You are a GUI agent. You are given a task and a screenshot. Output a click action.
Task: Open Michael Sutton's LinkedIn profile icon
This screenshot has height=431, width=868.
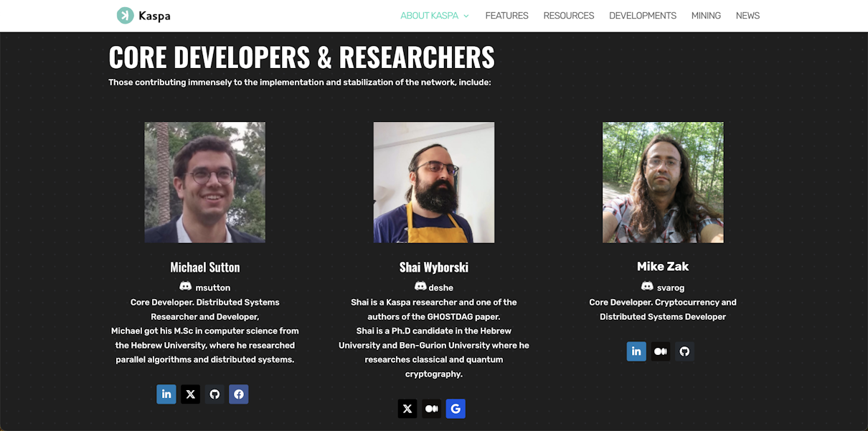[x=166, y=394]
